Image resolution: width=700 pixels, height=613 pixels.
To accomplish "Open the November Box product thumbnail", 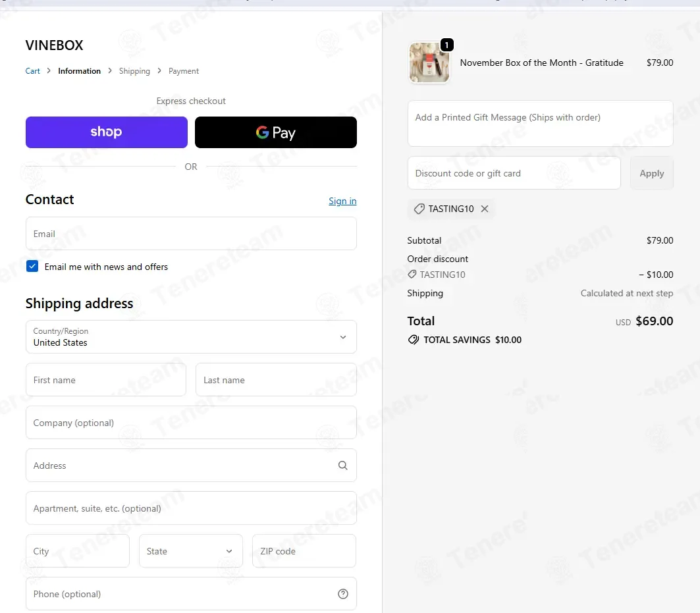I will (429, 63).
